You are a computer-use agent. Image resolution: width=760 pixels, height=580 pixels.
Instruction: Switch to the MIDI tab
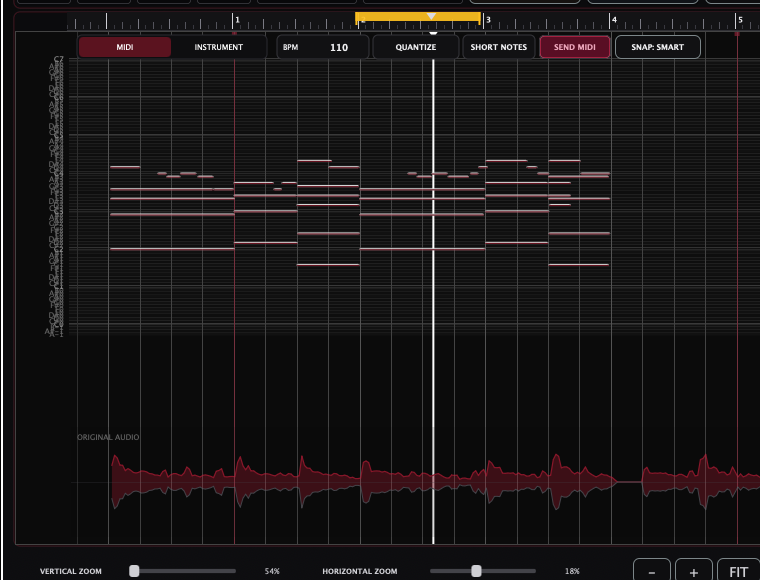pyautogui.click(x=125, y=47)
